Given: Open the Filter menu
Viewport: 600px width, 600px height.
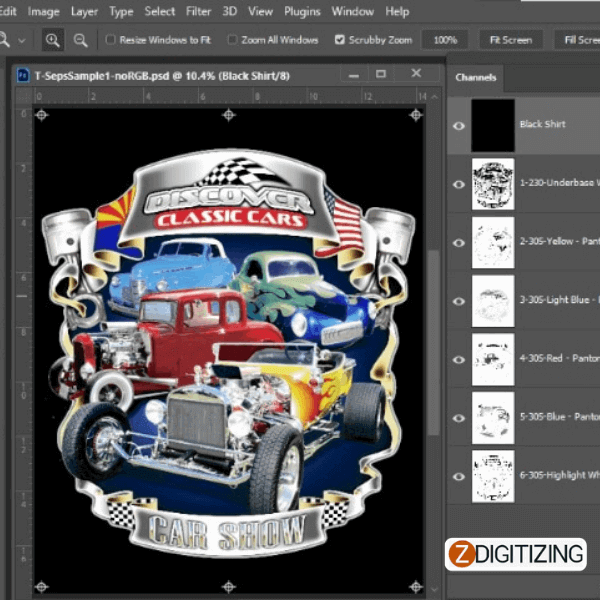Looking at the screenshot, I should tap(198, 12).
